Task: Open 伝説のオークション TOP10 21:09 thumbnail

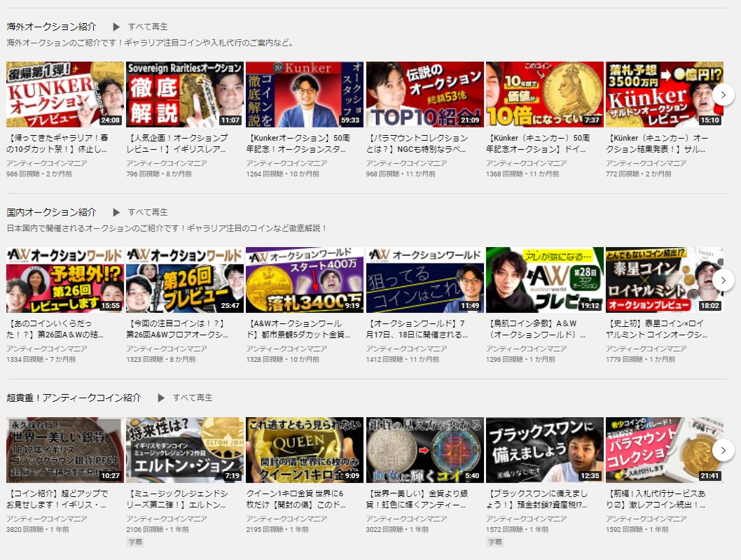Action: coord(424,94)
